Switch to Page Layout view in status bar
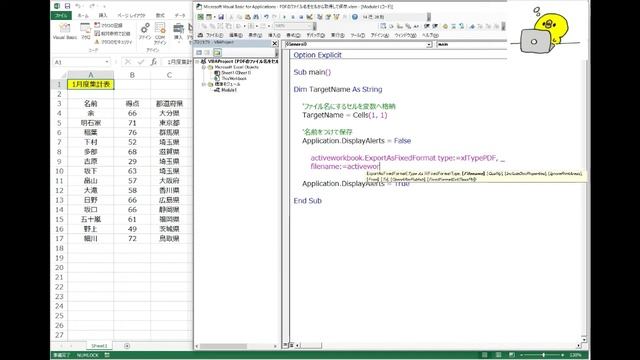Viewport: 640px width, 360px height. pos(498,355)
